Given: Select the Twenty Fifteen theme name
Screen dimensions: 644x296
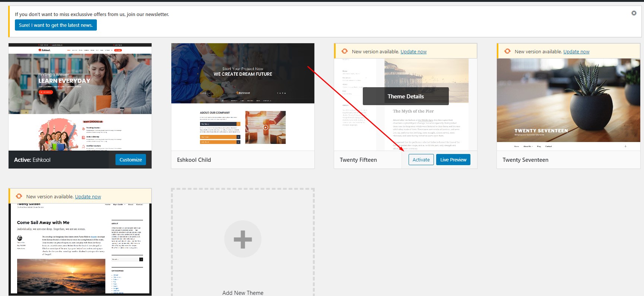Looking at the screenshot, I should (x=358, y=160).
